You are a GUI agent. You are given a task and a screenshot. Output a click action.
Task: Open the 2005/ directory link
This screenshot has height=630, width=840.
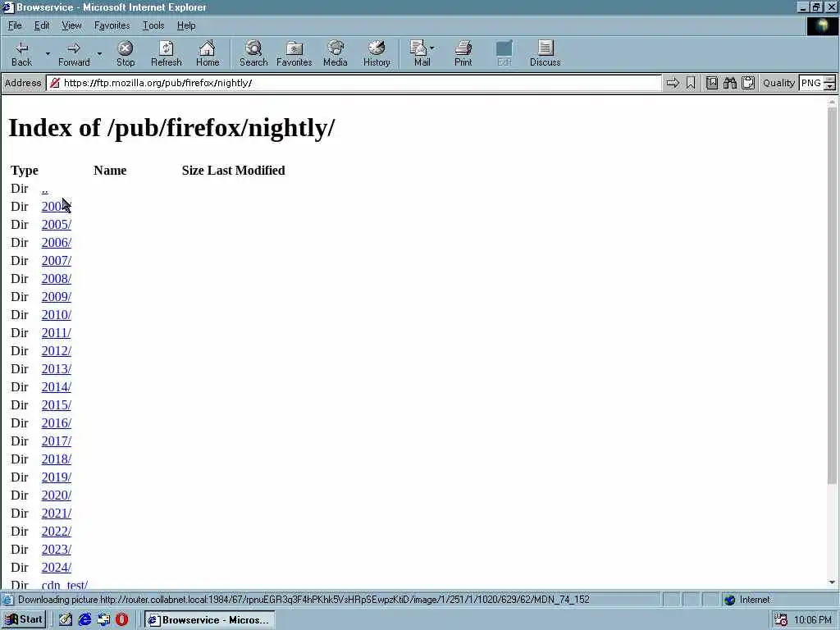[x=57, y=225]
